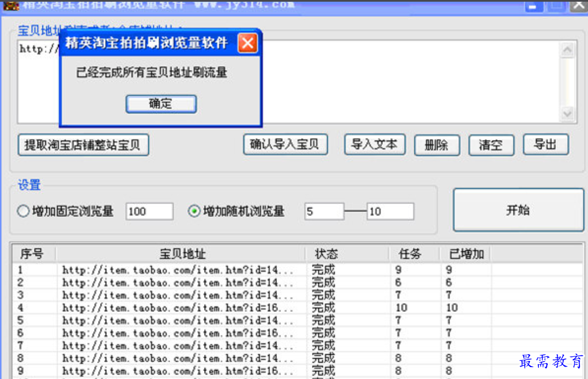Click 确认导入宝贝 button

tap(286, 144)
